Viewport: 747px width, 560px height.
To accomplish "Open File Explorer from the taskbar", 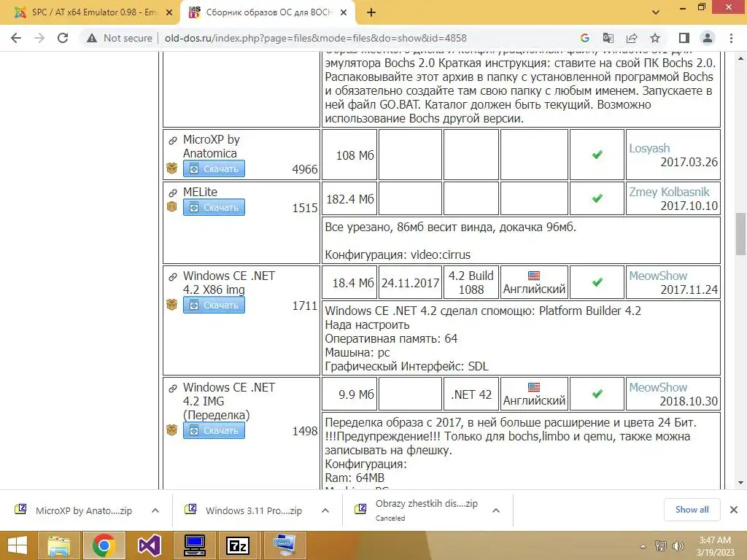I will [x=58, y=545].
